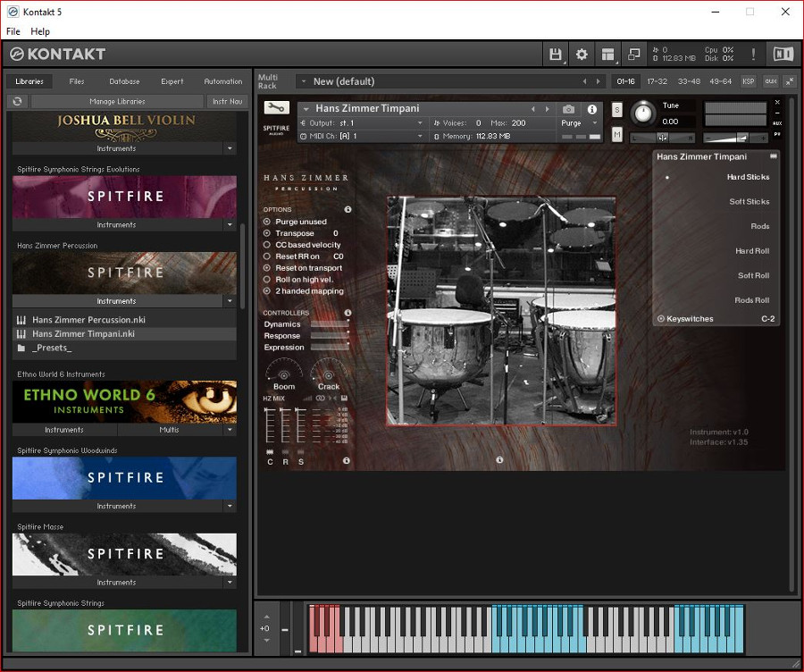Screen dimensions: 804x672
Task: Expand the Joshua Bell Violin library options arrow
Action: pos(230,148)
